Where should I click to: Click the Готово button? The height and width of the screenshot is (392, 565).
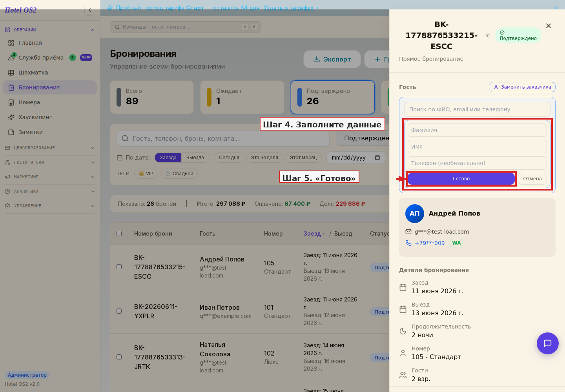pos(461,179)
